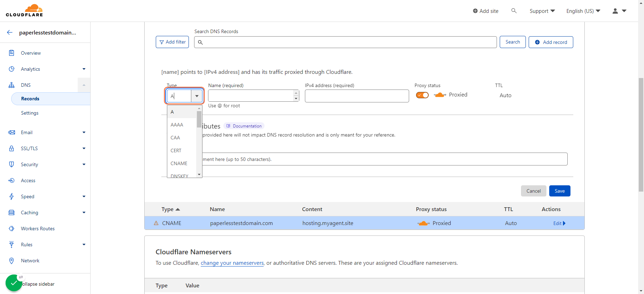Viewport: 644px width, 294px height.
Task: Choose CNAME from the Type list
Action: 182,163
